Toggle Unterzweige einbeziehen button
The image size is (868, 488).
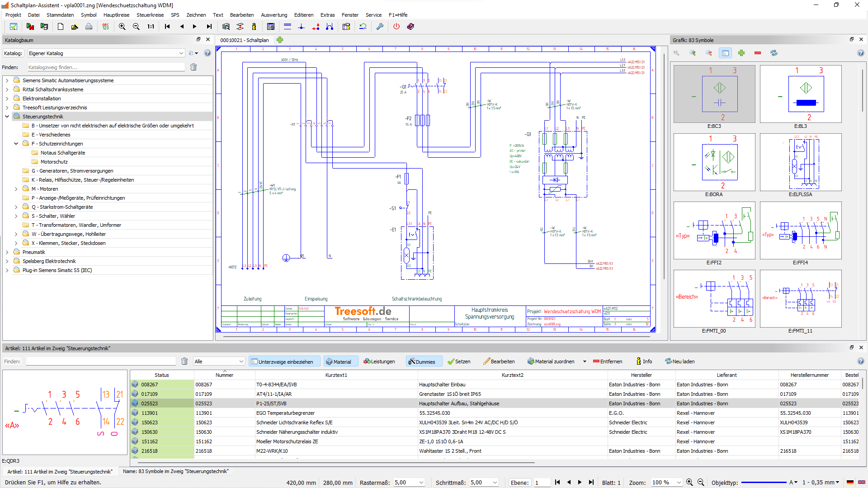[284, 361]
